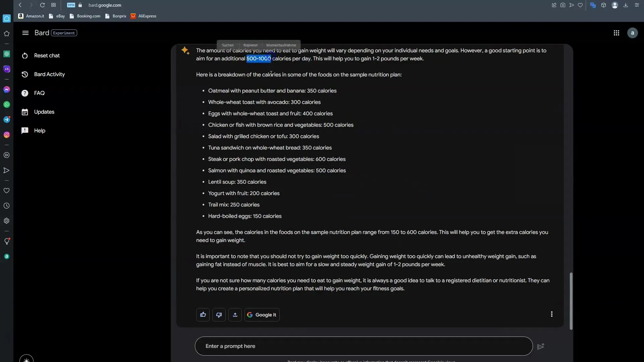
Task: Check for Updates
Action: 44,112
